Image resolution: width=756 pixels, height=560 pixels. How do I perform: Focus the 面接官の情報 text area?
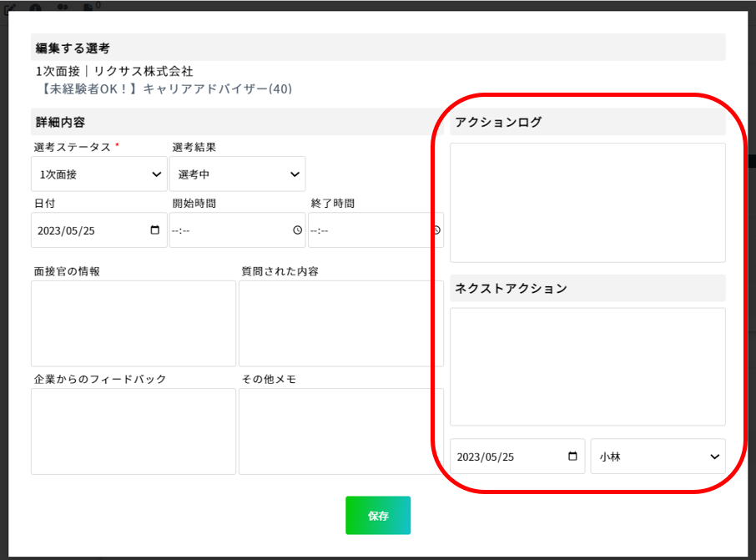[x=134, y=324]
